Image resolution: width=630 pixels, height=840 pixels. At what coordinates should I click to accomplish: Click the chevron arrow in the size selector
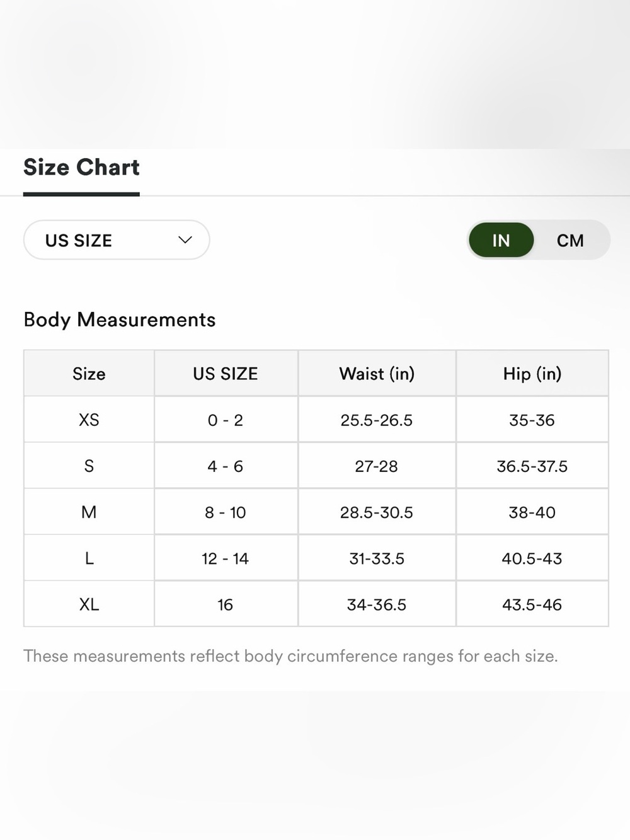click(x=185, y=240)
